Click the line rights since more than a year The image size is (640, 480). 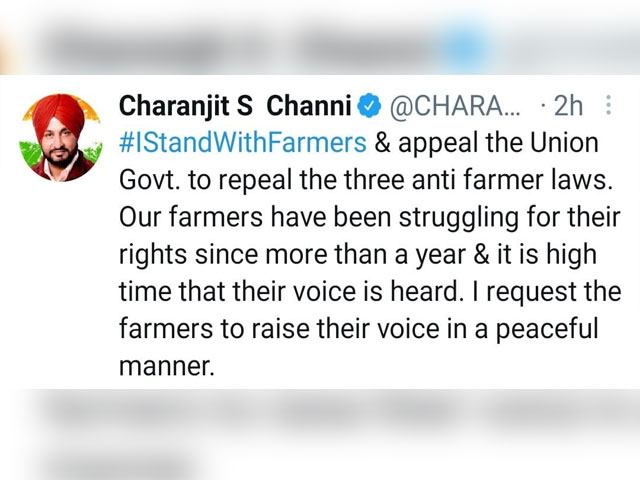[358, 255]
